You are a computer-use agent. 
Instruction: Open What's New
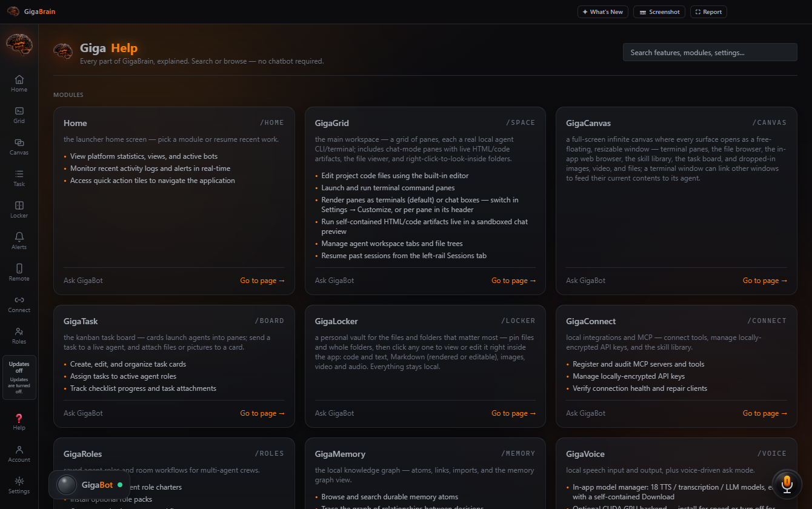602,12
